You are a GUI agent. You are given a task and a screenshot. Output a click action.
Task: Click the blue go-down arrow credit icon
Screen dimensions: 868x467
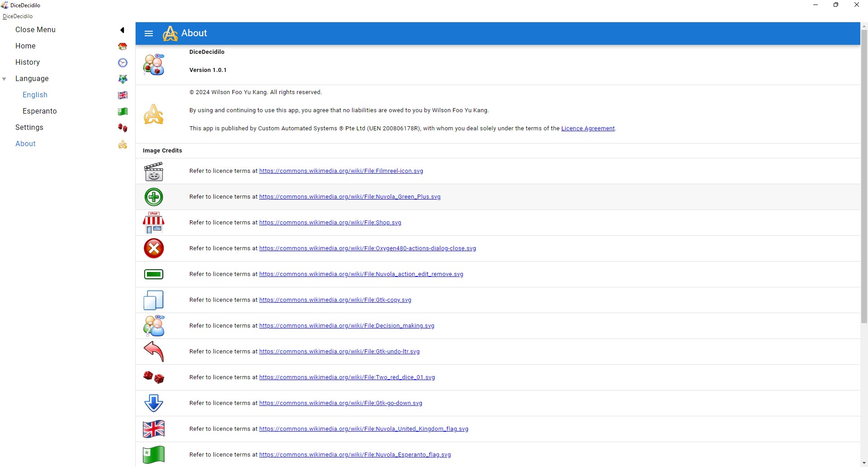[x=154, y=403]
